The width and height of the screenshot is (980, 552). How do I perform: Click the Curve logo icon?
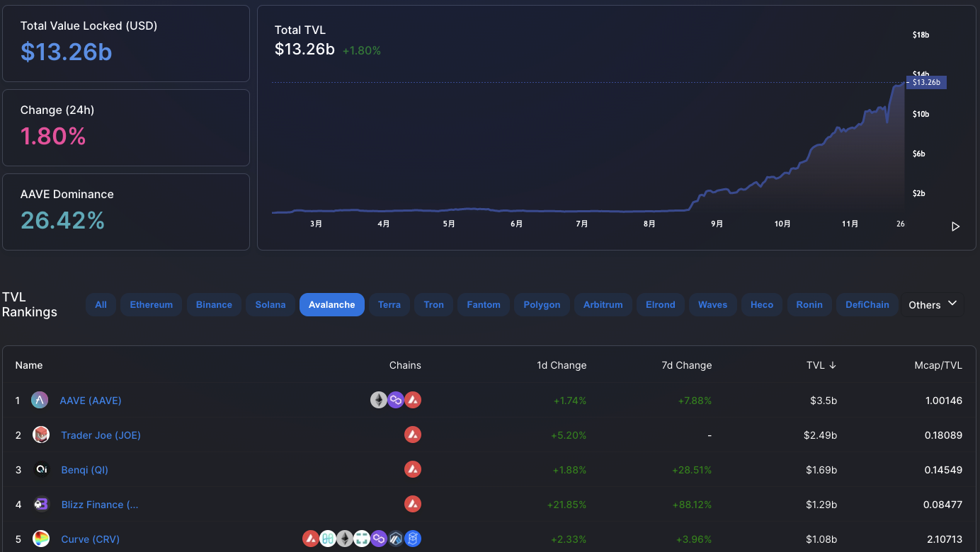41,539
